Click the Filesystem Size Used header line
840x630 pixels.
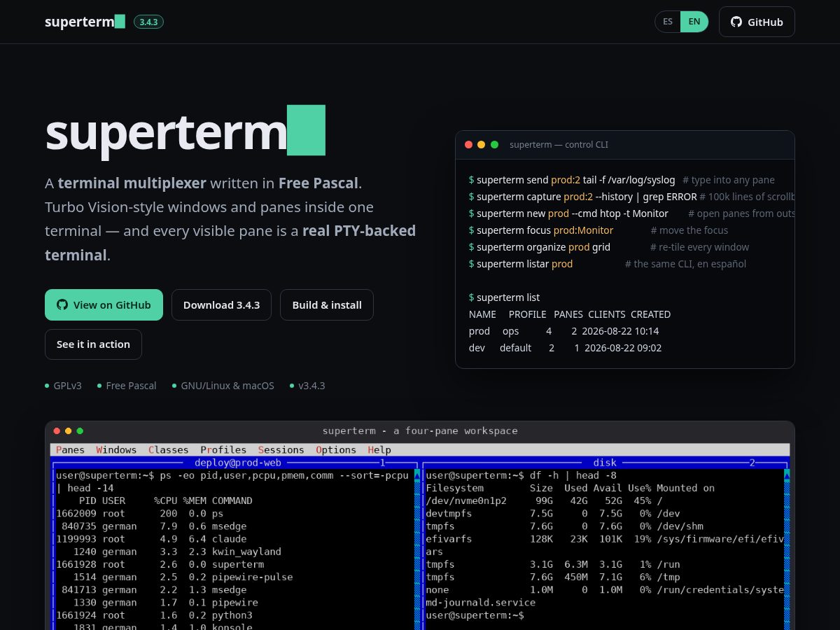(570, 488)
